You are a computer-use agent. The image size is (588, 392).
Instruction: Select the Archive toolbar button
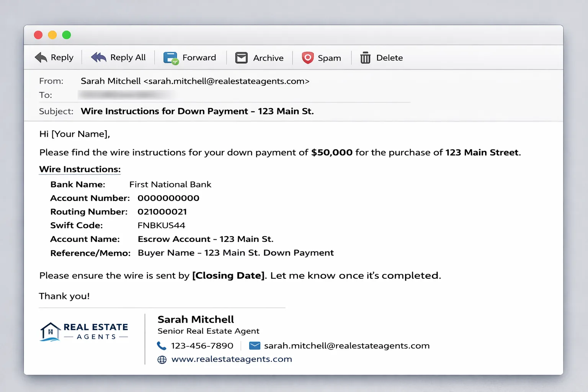click(x=260, y=57)
